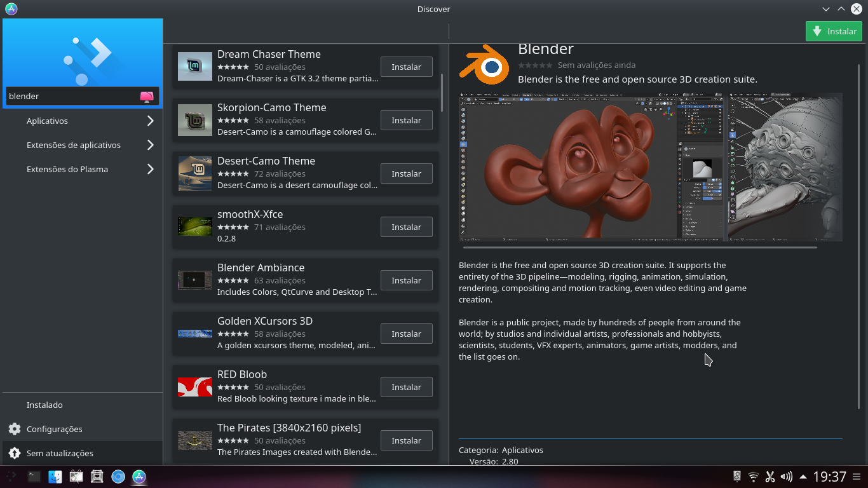Show hidden system tray icons arrow
Viewport: 868px width, 488px height.
click(803, 477)
